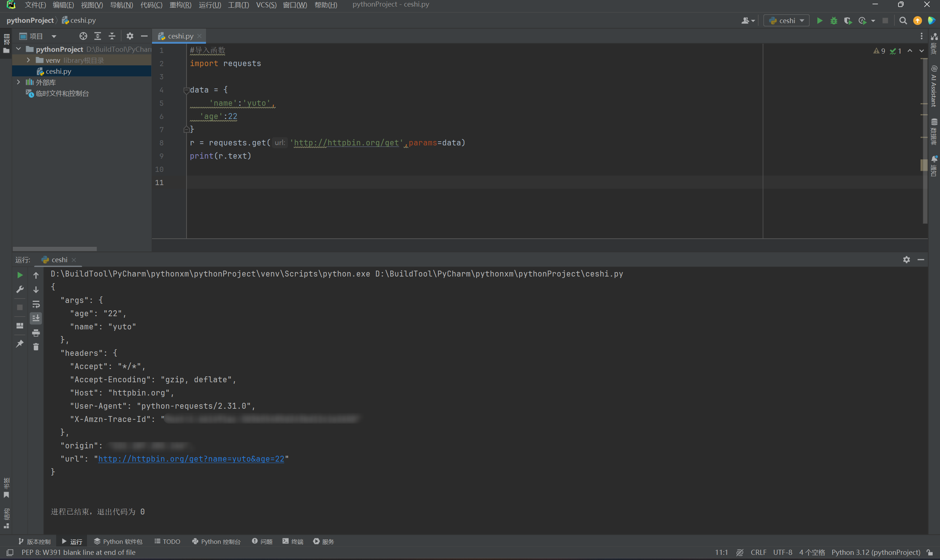
Task: Open the 文件(F) menu
Action: tap(35, 5)
